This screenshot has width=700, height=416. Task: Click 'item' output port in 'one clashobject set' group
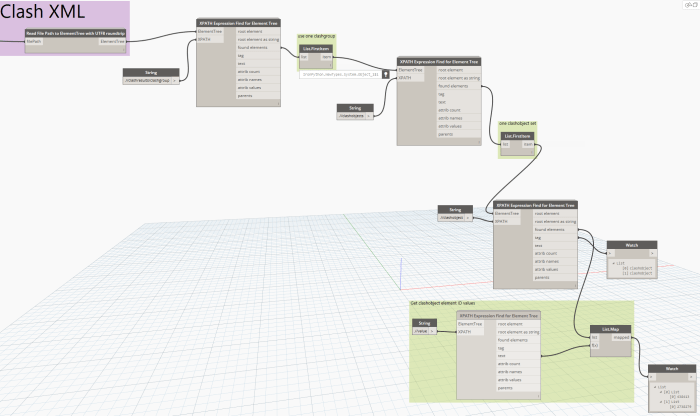coord(528,143)
